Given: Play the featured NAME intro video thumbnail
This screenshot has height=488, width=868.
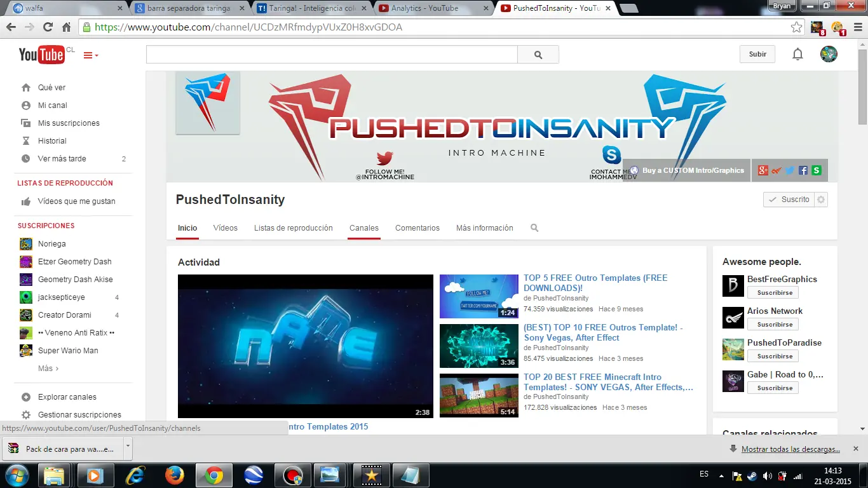Looking at the screenshot, I should (x=306, y=346).
